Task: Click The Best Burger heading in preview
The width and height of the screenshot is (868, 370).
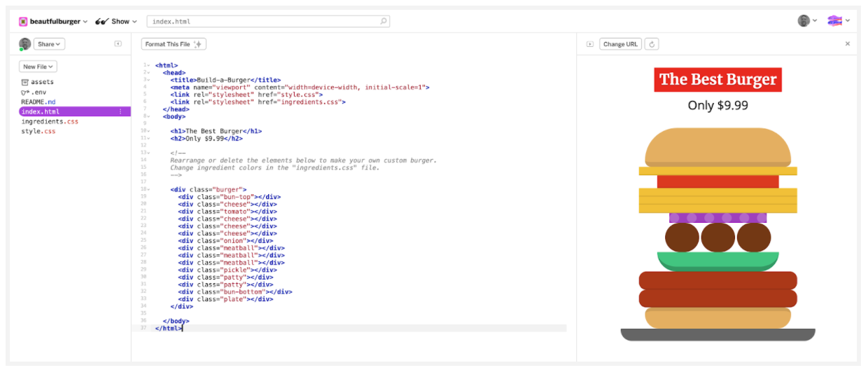Action: pyautogui.click(x=717, y=79)
